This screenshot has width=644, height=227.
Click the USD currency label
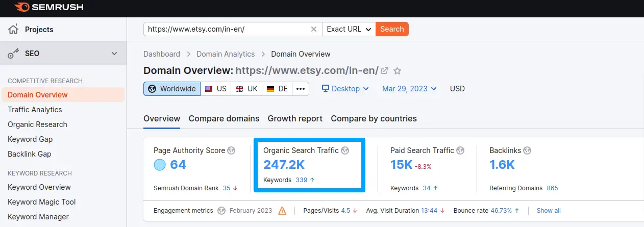pyautogui.click(x=457, y=89)
